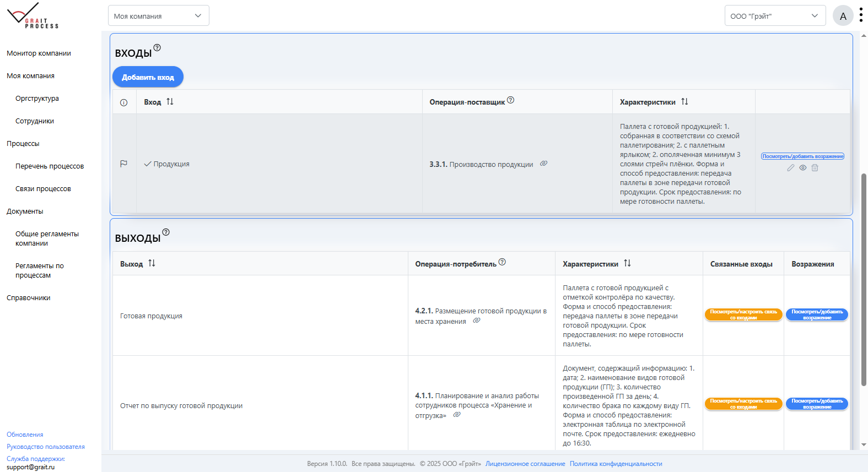Edit the Продукция input with pencil icon
This screenshot has height=472, width=868.
791,168
